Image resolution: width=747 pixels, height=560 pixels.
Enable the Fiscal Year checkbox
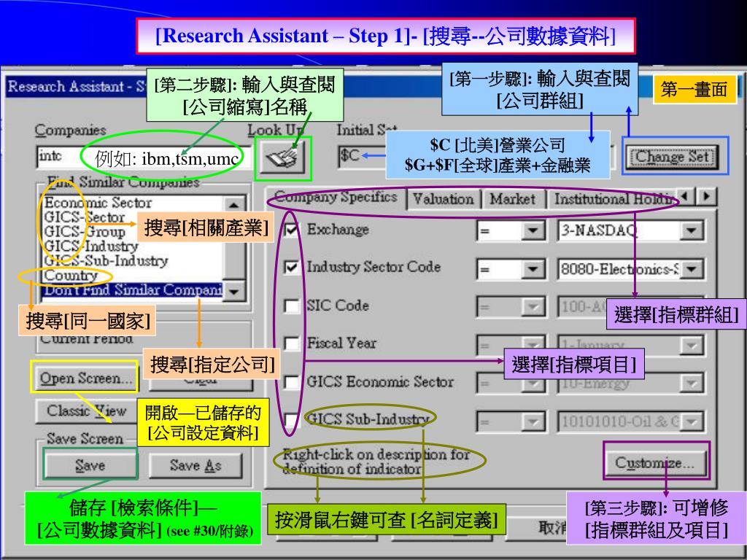coord(291,343)
